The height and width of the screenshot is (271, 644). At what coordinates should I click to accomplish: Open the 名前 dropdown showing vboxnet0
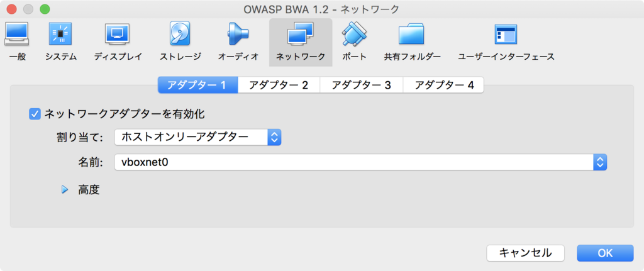pyautogui.click(x=360, y=162)
